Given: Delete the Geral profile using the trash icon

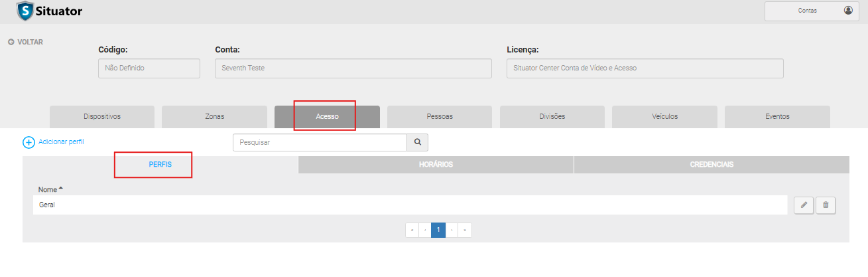Looking at the screenshot, I should point(826,205).
